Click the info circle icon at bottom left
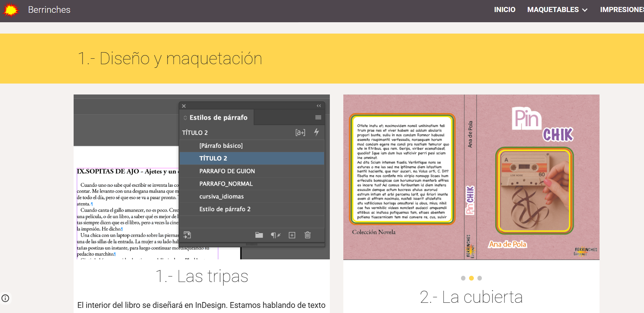644x313 pixels. [5, 298]
